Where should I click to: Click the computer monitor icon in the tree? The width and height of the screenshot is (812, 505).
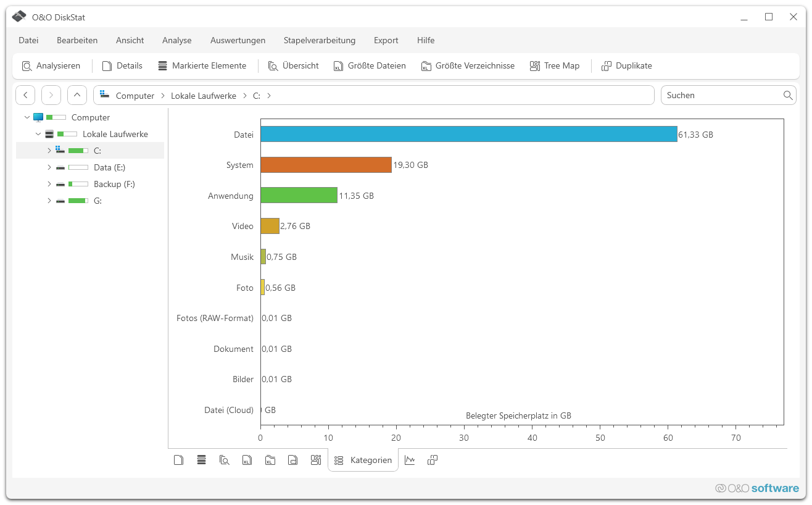click(x=38, y=117)
